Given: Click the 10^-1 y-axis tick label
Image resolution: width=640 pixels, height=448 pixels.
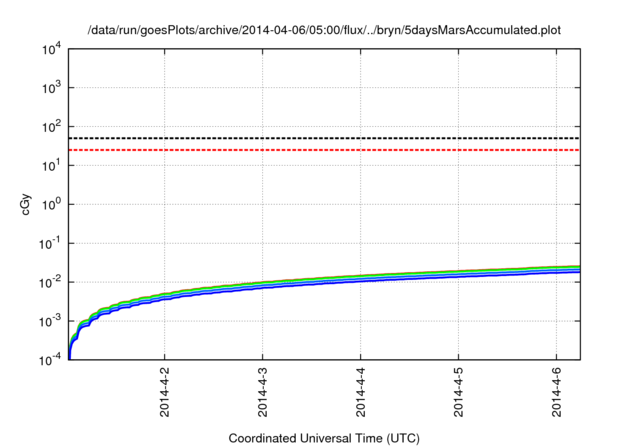Looking at the screenshot, I should [x=50, y=244].
